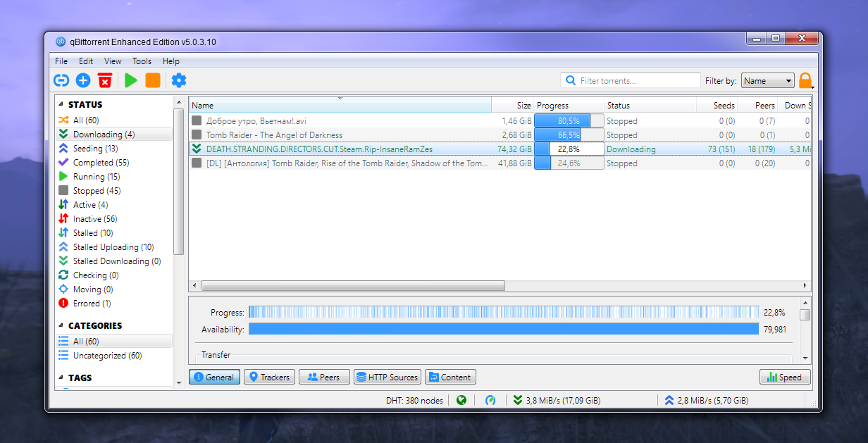Click the green globe connection status icon
Screen dimensions: 868x443
pos(461,400)
